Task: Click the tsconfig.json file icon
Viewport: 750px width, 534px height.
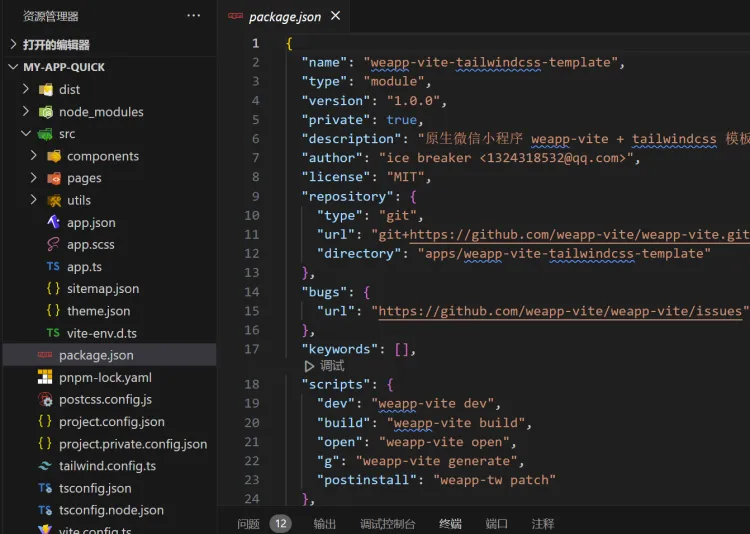Action: [45, 488]
